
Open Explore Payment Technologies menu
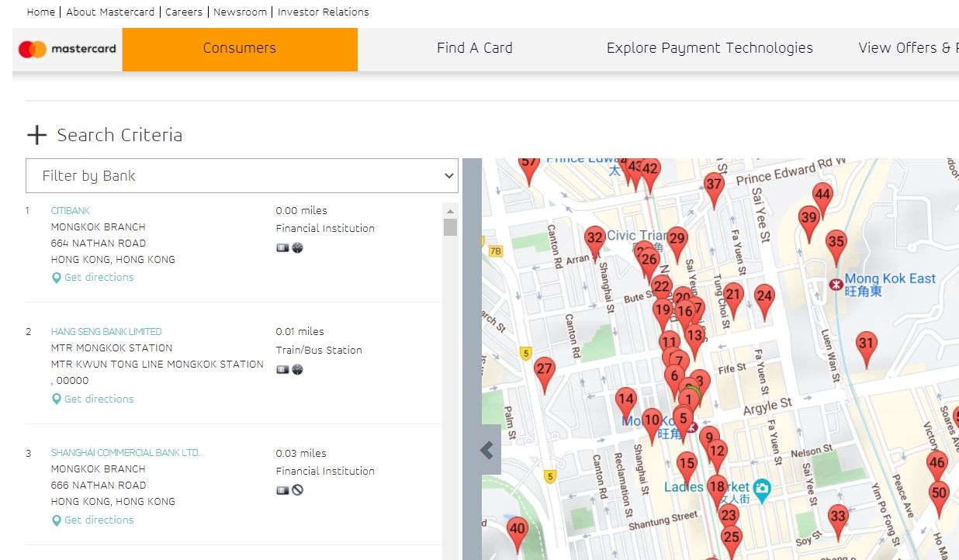(x=710, y=48)
